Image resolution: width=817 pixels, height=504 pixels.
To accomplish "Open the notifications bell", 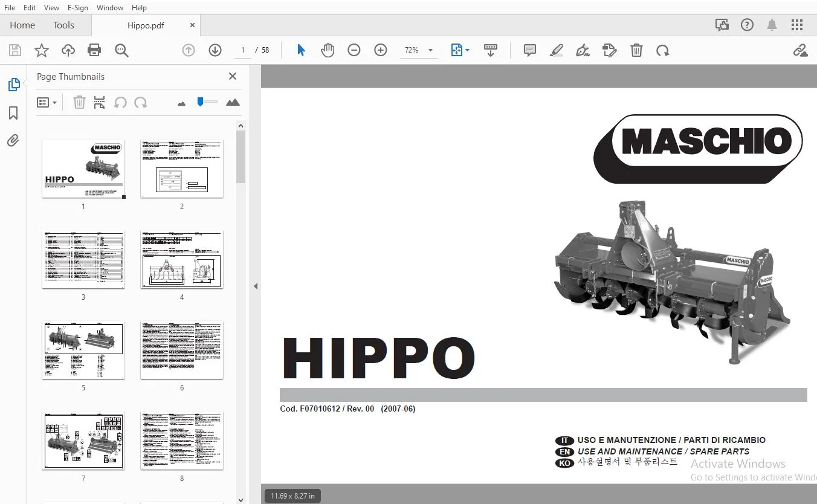I will (772, 25).
